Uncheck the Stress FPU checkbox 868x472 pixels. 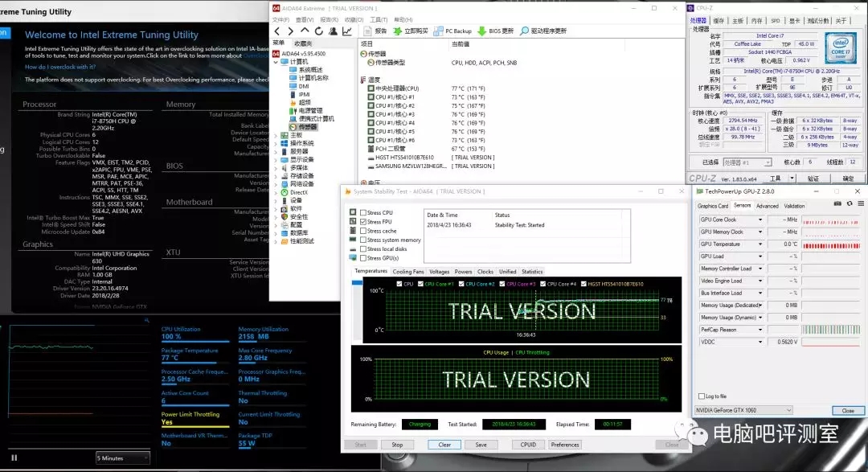click(x=364, y=222)
